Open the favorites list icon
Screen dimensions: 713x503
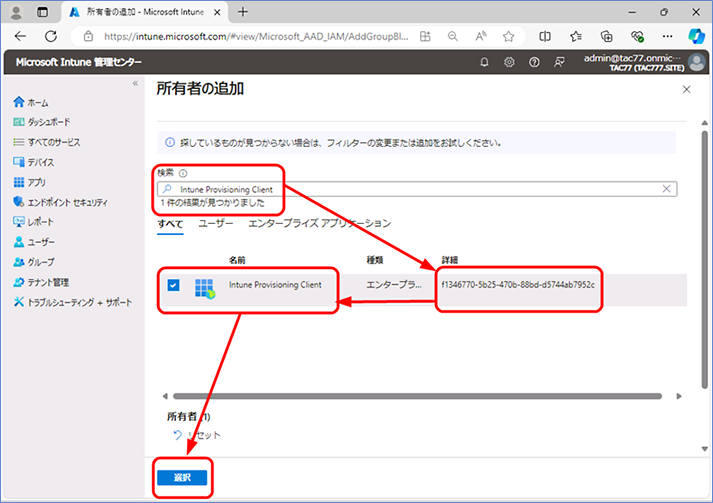[576, 36]
